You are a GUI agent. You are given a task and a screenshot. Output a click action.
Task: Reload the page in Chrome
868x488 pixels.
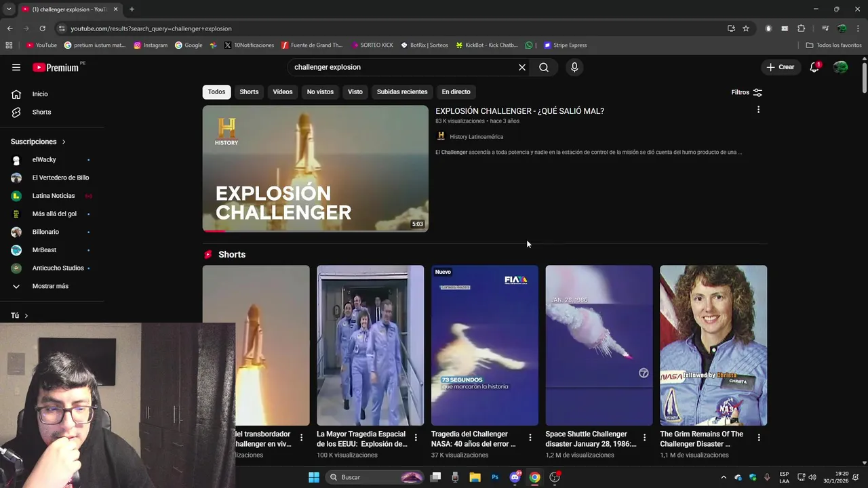click(42, 28)
